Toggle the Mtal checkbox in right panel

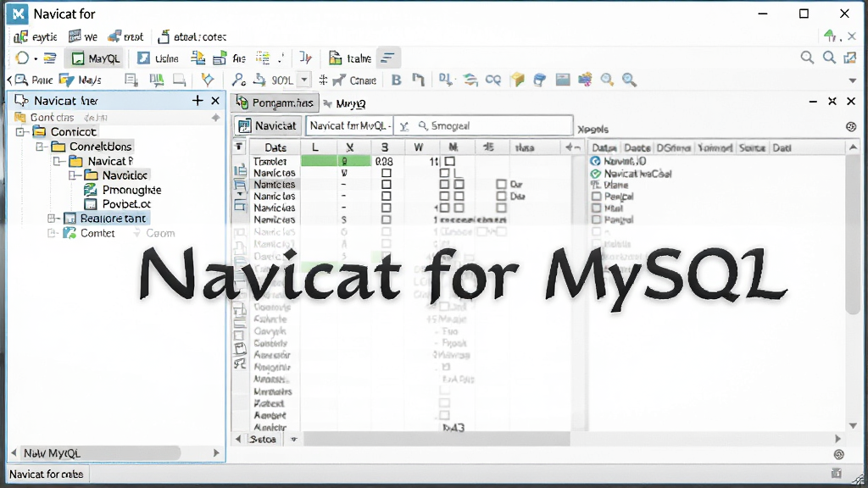click(x=596, y=208)
